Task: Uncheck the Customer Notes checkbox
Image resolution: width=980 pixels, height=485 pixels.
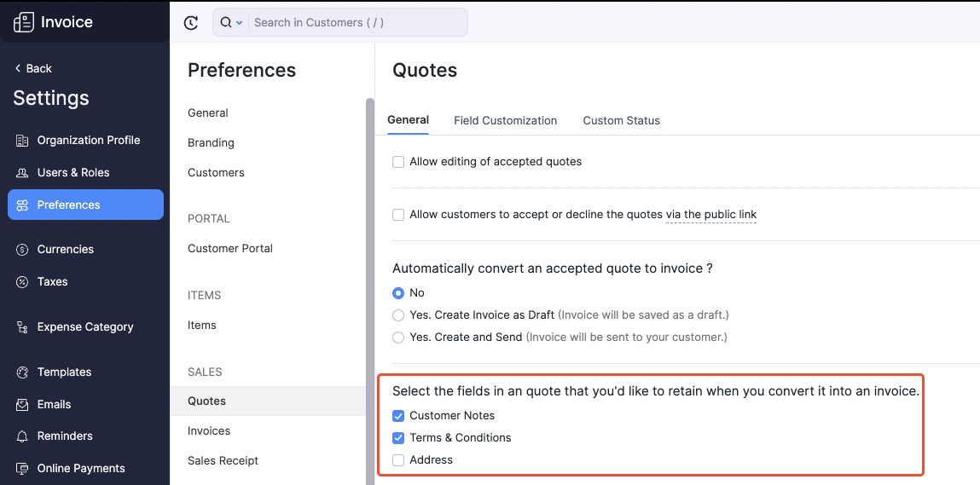Action: [x=398, y=416]
